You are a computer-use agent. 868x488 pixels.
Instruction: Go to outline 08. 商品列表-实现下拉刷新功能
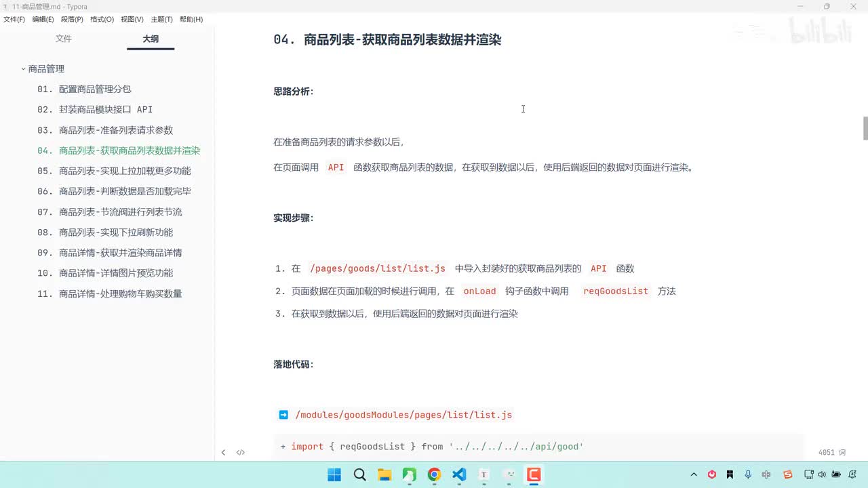pyautogui.click(x=105, y=232)
